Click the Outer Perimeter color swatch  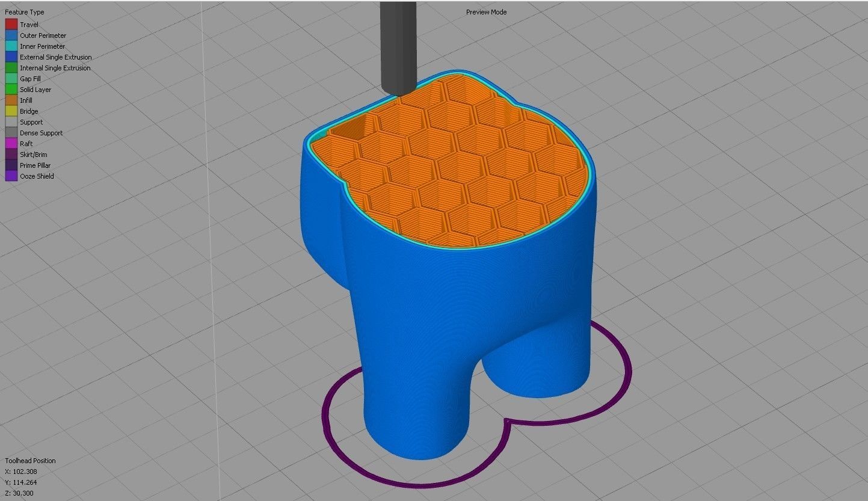pos(11,35)
